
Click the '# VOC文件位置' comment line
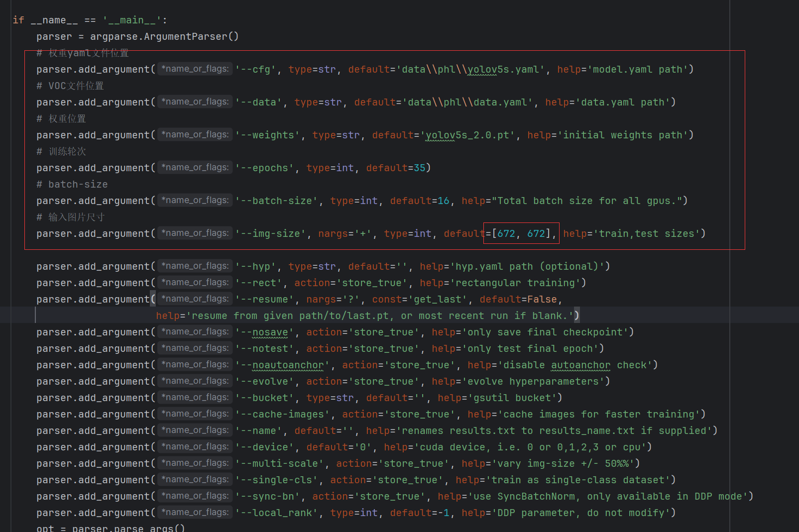coord(70,86)
